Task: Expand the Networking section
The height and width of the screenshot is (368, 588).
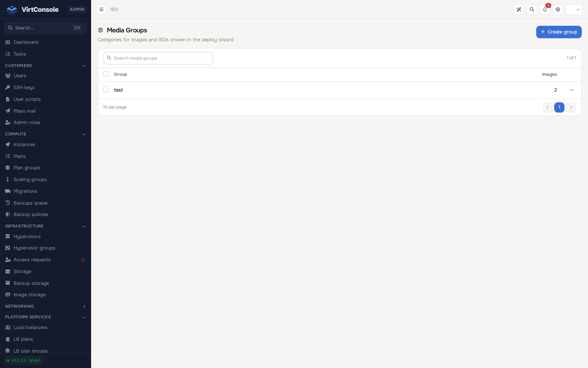Action: [x=84, y=306]
